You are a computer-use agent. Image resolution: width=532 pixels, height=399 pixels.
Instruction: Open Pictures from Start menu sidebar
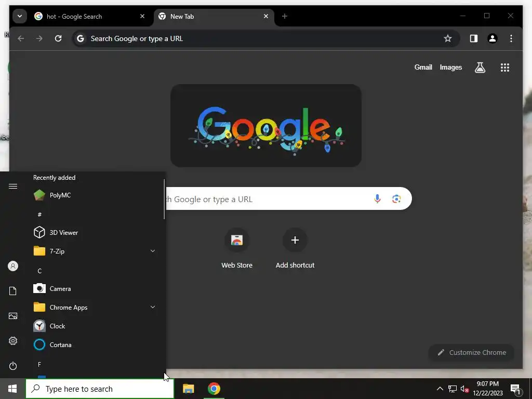click(13, 316)
